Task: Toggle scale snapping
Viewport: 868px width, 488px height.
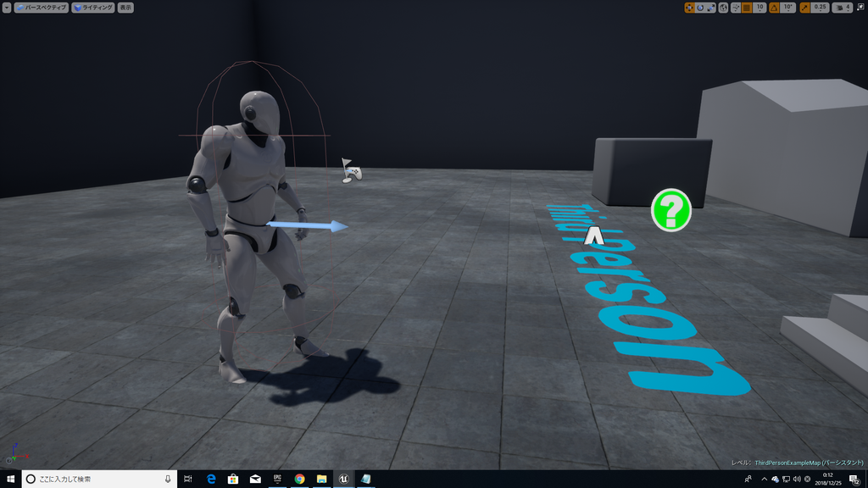Action: [x=805, y=8]
